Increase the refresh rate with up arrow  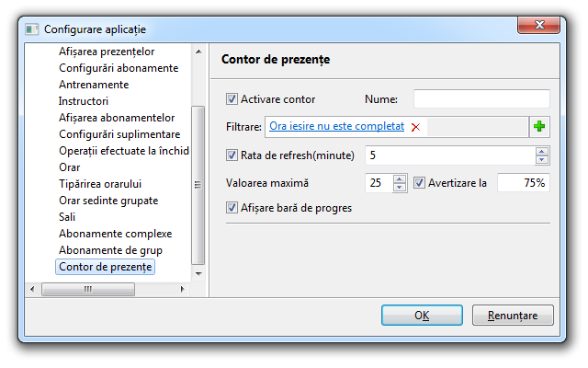(542, 151)
